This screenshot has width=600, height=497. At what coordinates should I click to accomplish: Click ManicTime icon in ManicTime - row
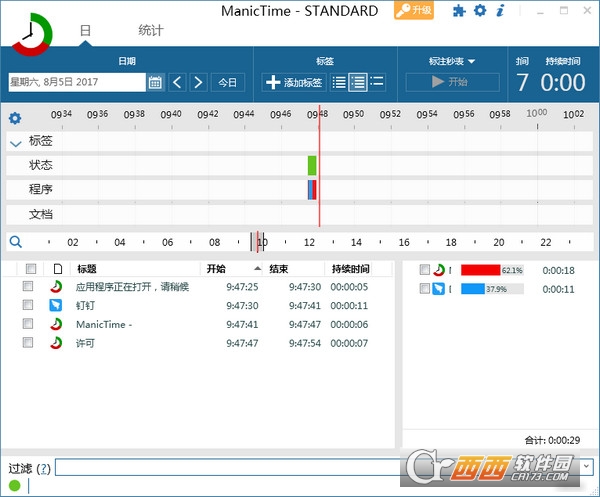pyautogui.click(x=56, y=324)
